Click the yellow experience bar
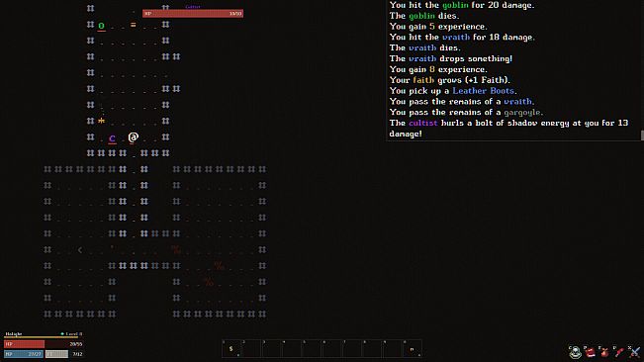This screenshot has height=362, width=644. click(42, 337)
